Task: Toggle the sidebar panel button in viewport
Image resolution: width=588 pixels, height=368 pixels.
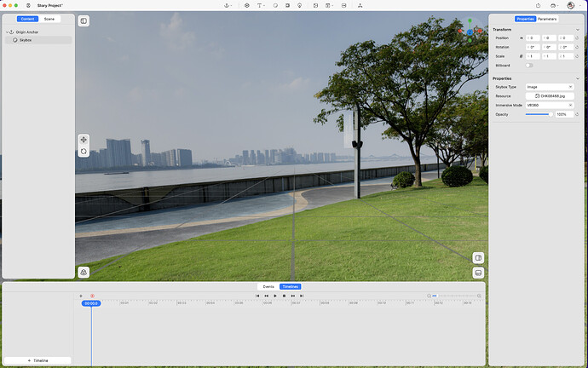Action: [x=84, y=20]
